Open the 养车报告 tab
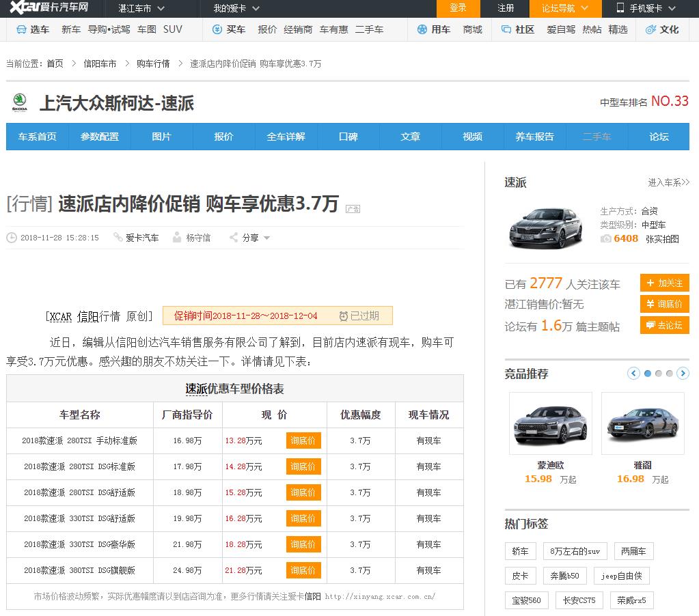699x616 pixels. click(534, 137)
